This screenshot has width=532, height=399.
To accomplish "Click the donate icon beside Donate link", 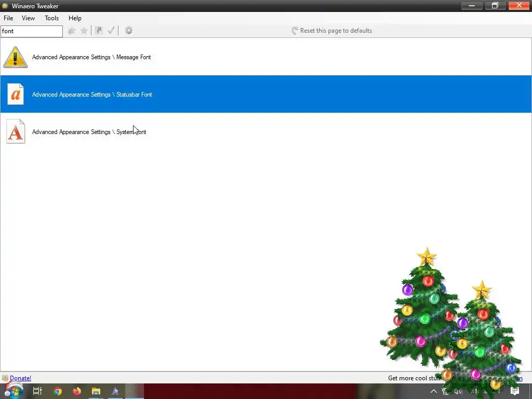I will (5, 378).
